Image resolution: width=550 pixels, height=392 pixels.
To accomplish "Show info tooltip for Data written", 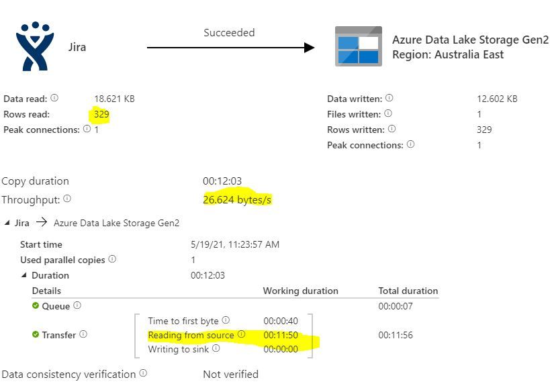I will pyautogui.click(x=389, y=98).
